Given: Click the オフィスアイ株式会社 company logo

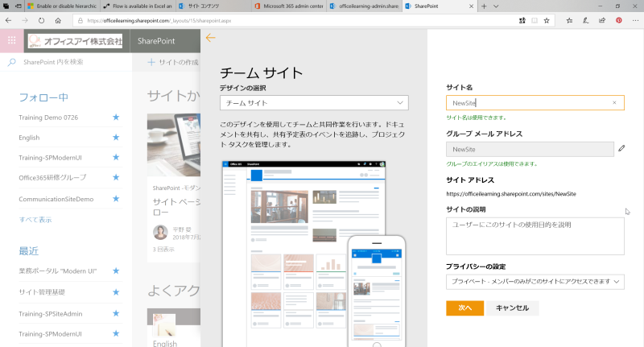Looking at the screenshot, I should pos(75,40).
